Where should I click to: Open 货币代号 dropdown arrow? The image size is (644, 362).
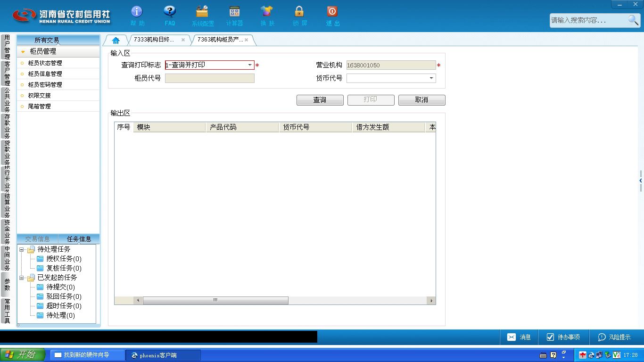click(431, 78)
